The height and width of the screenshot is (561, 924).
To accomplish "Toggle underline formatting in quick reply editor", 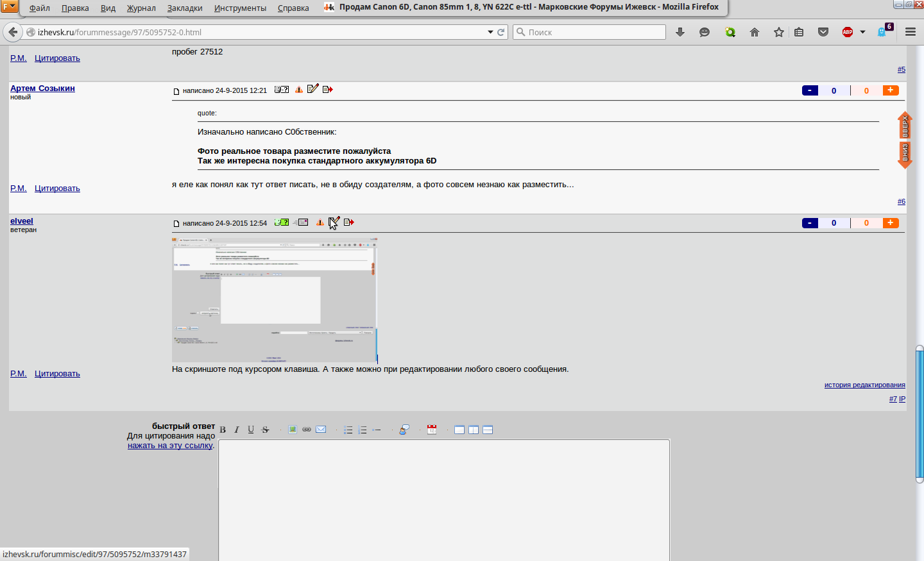I will point(251,430).
